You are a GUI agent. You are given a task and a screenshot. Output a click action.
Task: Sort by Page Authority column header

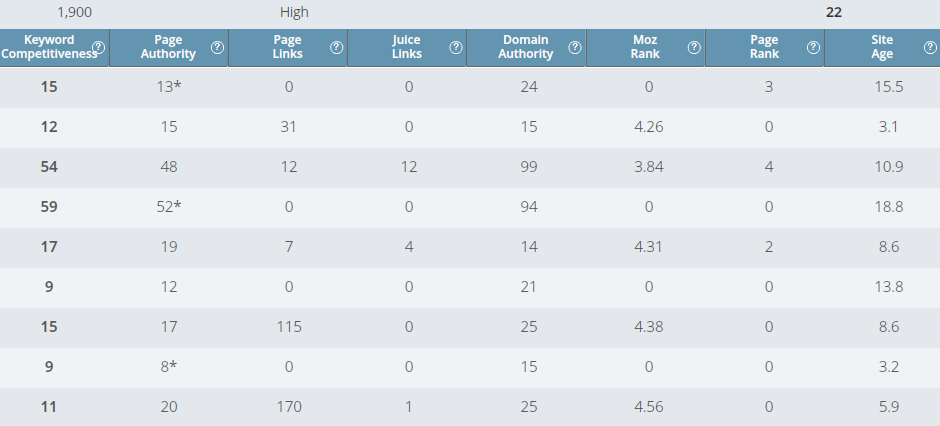168,47
